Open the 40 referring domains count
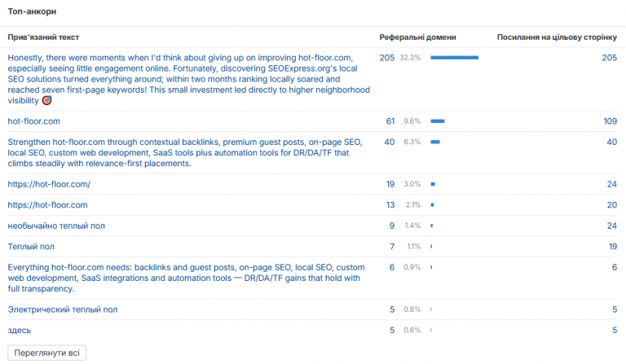Viewport: 626px width, 364px height. click(390, 142)
